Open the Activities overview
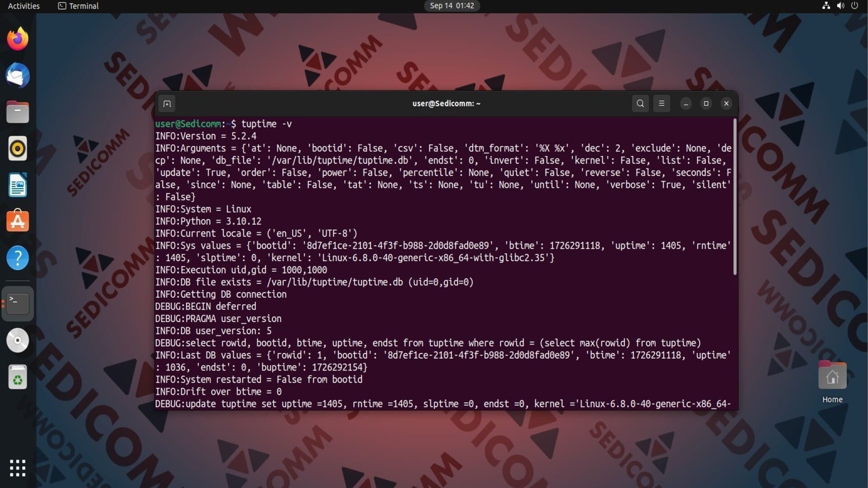This screenshot has height=488, width=868. tap(24, 6)
